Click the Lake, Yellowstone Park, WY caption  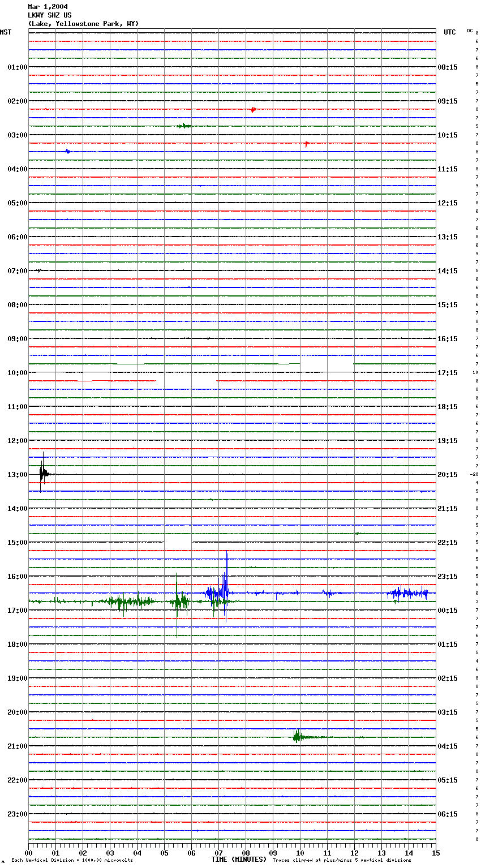[83, 24]
